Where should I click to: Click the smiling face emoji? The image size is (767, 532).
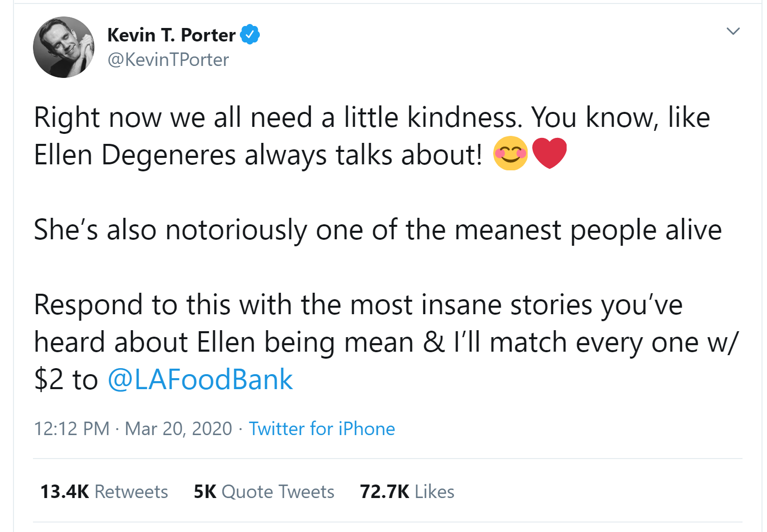click(510, 153)
